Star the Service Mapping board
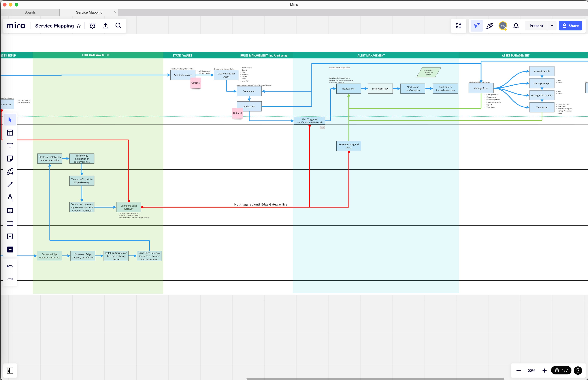Image resolution: width=588 pixels, height=380 pixels. click(x=79, y=26)
